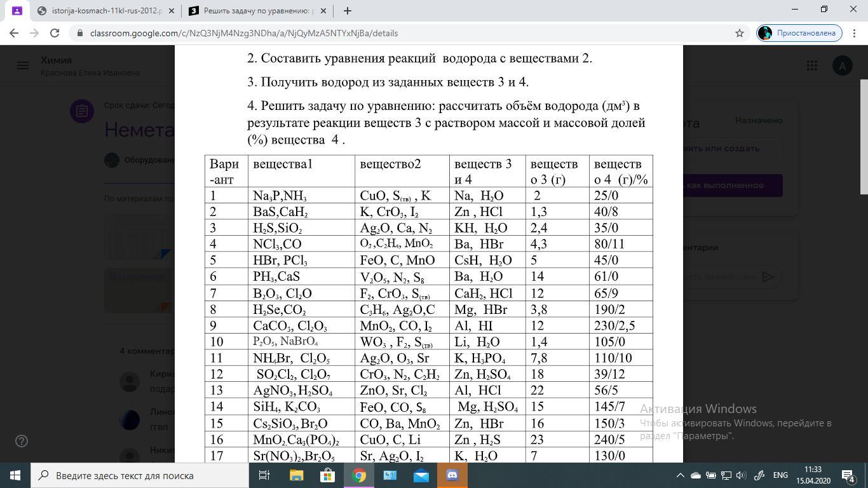Click the Al, HI cell
This screenshot has width=868, height=488.
[487, 325]
